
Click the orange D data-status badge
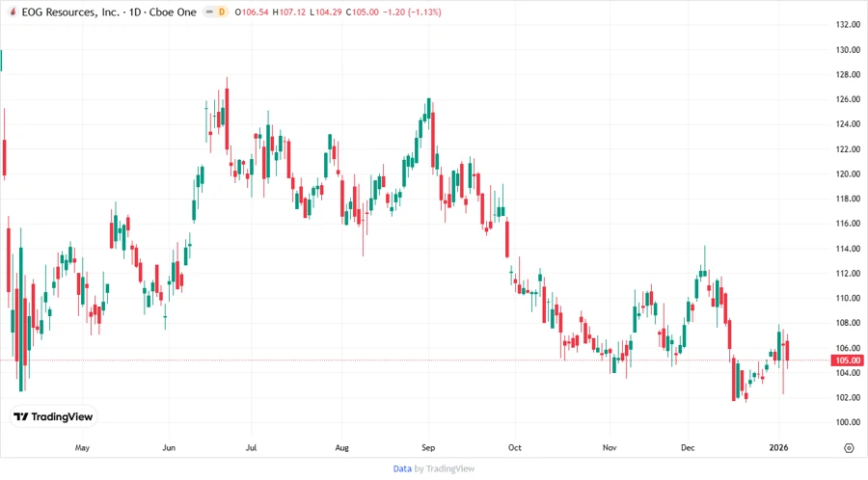click(x=222, y=13)
